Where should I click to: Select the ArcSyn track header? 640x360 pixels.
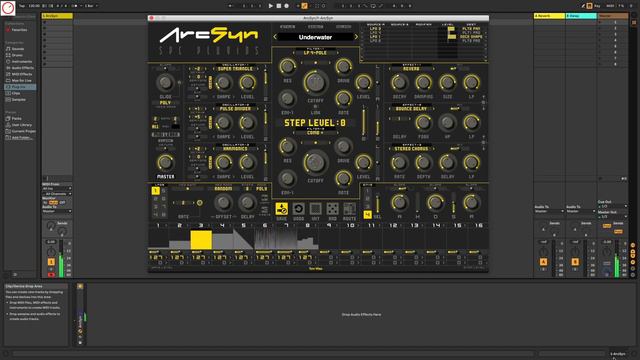pyautogui.click(x=57, y=16)
